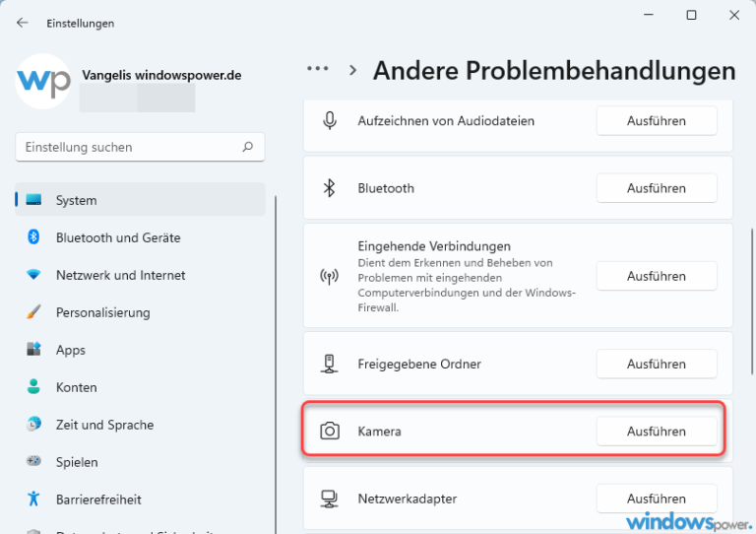The width and height of the screenshot is (756, 534).
Task: Click the Bluetooth und Geräte sidebar icon
Action: [x=34, y=237]
